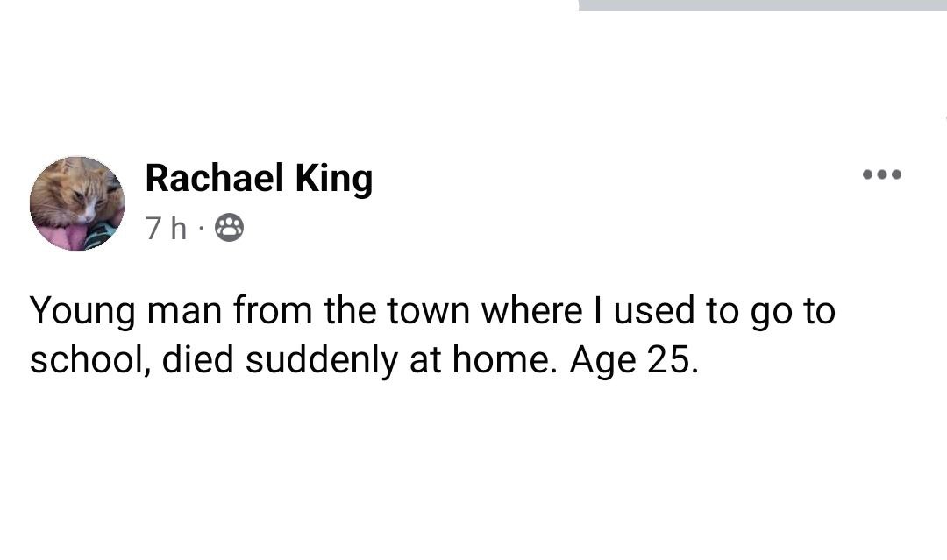The width and height of the screenshot is (947, 560).
Task: Open Rachael King's profile name link
Action: click(x=259, y=179)
